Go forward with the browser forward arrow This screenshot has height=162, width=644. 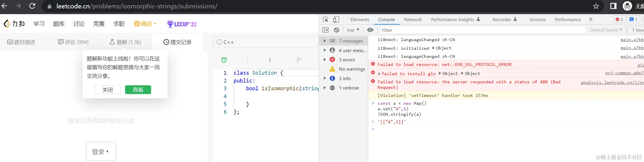coord(18,6)
